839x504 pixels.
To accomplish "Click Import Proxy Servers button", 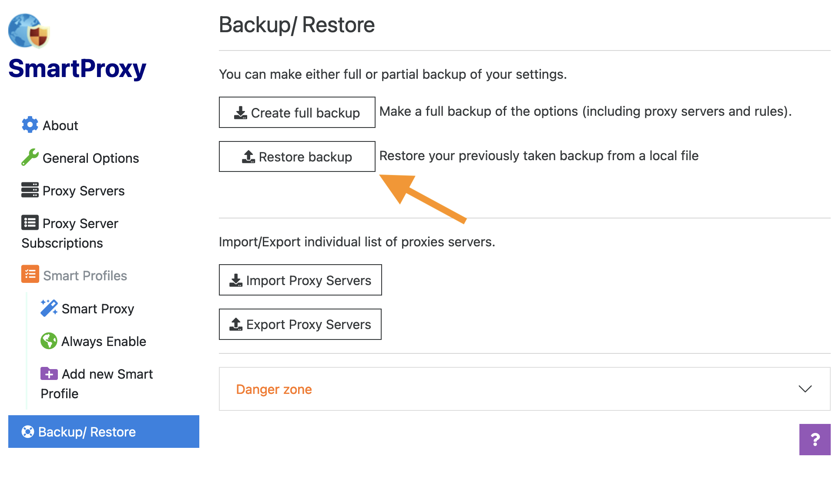I will 300,280.
